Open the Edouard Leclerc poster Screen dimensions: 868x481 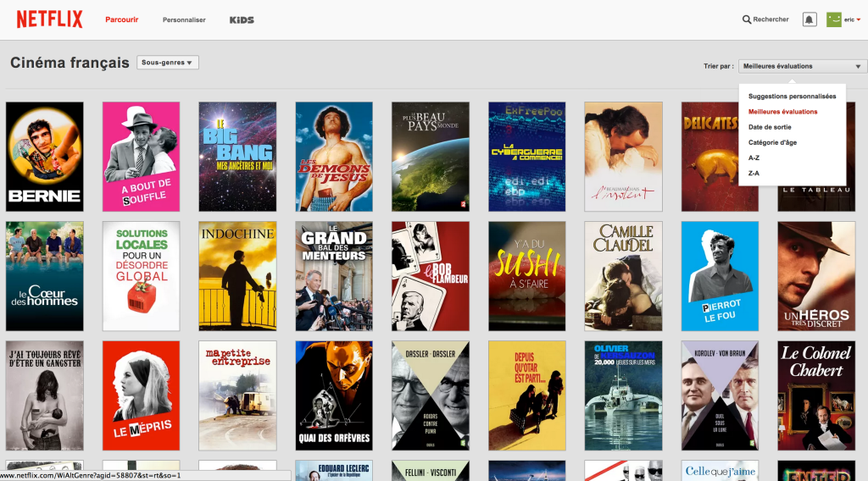[334, 471]
